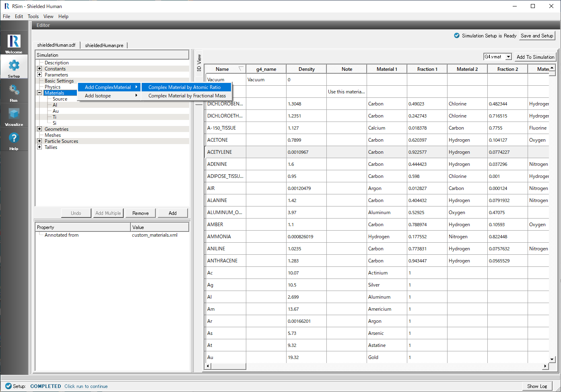The image size is (561, 392).
Task: Select the ANTHRACENE material name cell
Action: click(225, 260)
